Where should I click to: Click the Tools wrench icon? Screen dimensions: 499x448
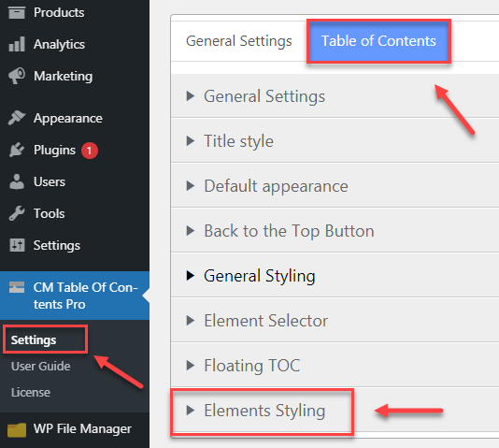click(x=17, y=213)
